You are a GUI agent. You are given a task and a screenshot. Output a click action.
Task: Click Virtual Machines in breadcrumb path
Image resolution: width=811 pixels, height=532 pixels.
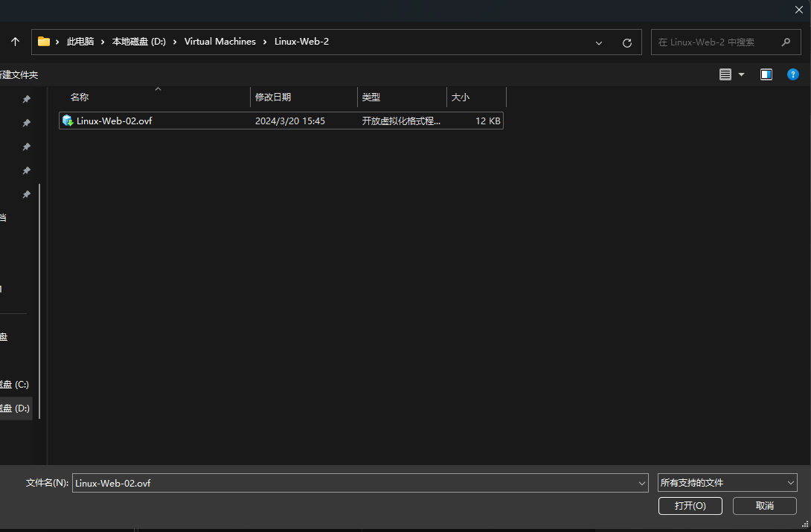pyautogui.click(x=219, y=42)
